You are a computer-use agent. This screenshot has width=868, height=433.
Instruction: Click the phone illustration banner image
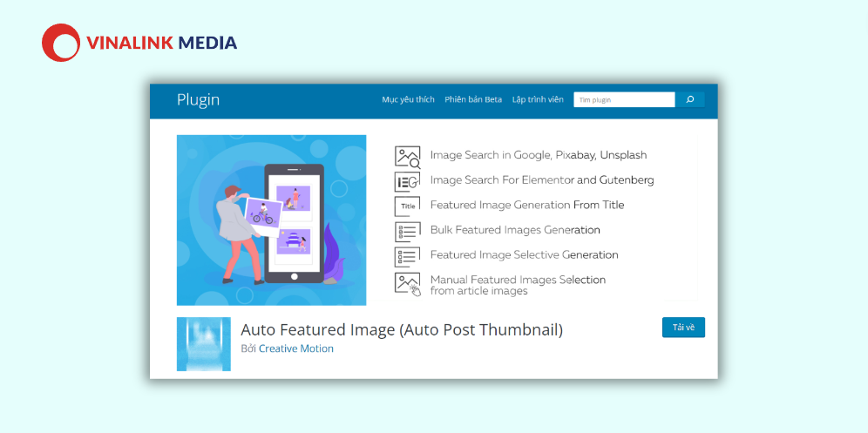271,220
